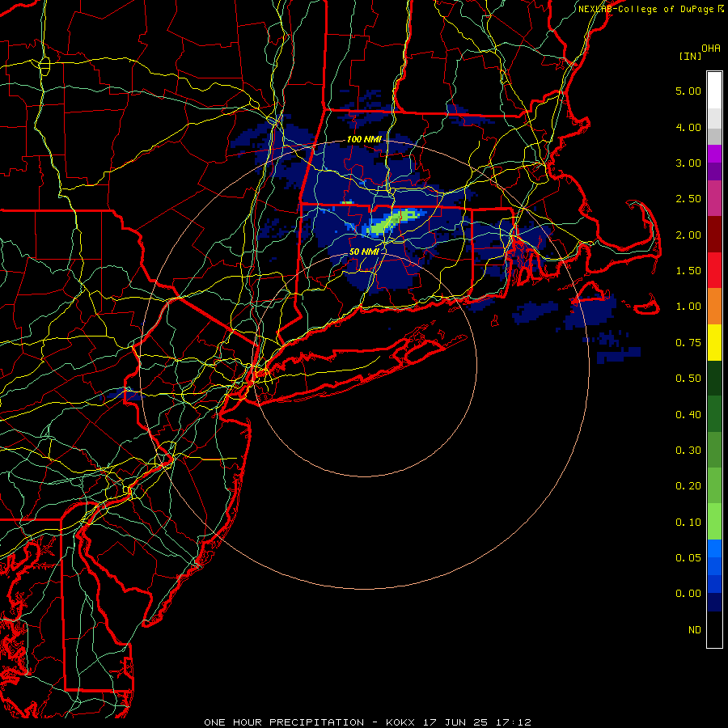Click the green precipitation core on the map
728x728 pixels.
[394, 220]
